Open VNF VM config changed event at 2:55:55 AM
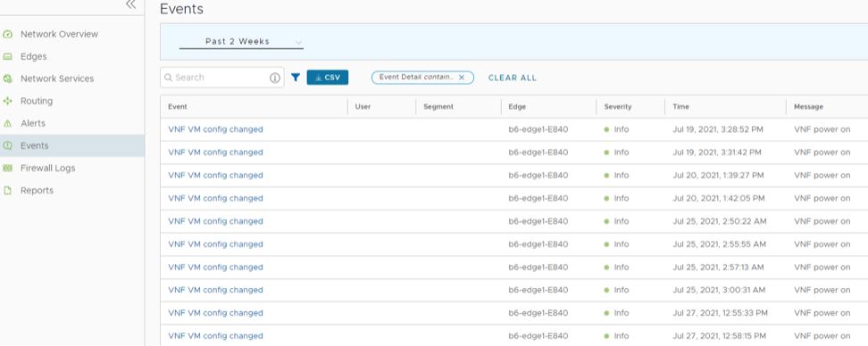Image resolution: width=868 pixels, height=346 pixels. click(x=215, y=243)
